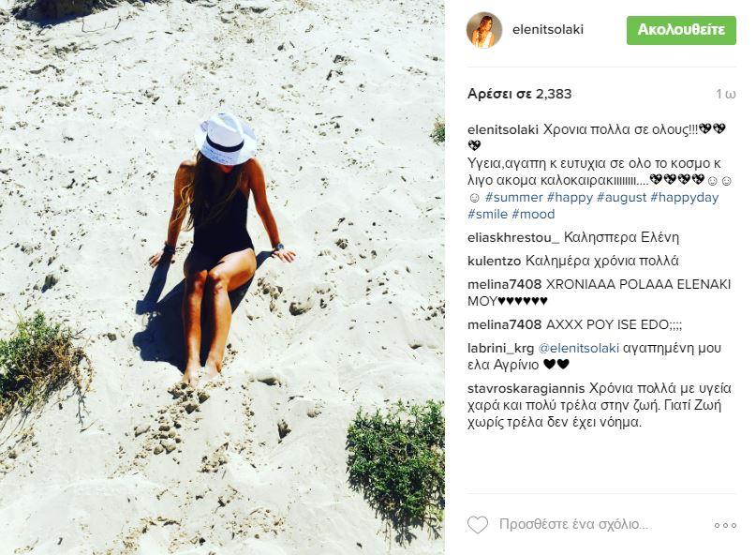
Task: Open elenitsolaki username in post header
Action: tap(548, 29)
